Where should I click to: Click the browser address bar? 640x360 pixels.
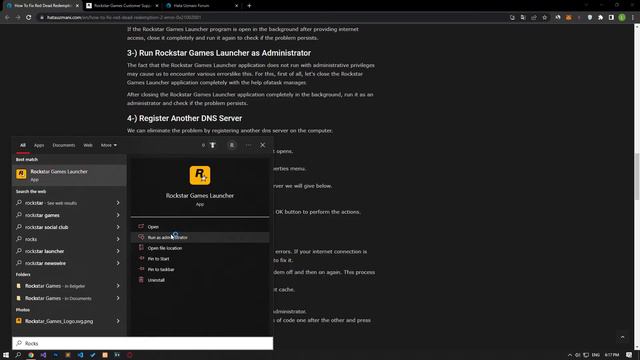(269, 18)
